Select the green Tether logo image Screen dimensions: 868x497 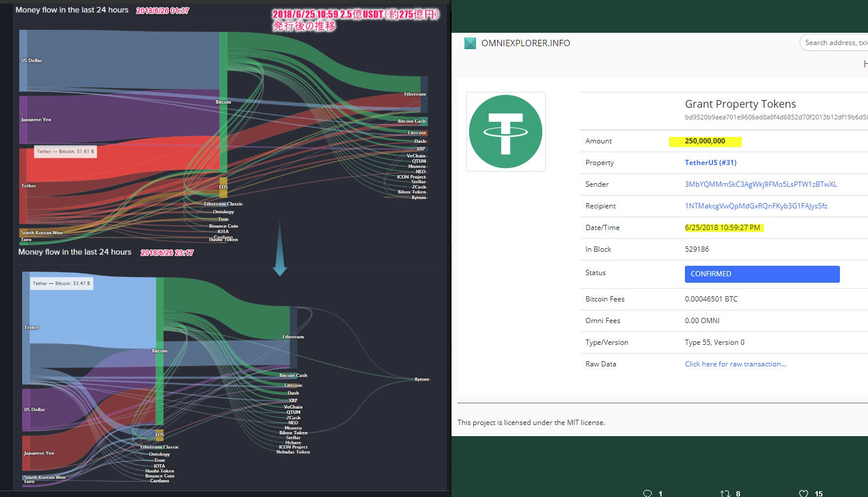coord(505,131)
